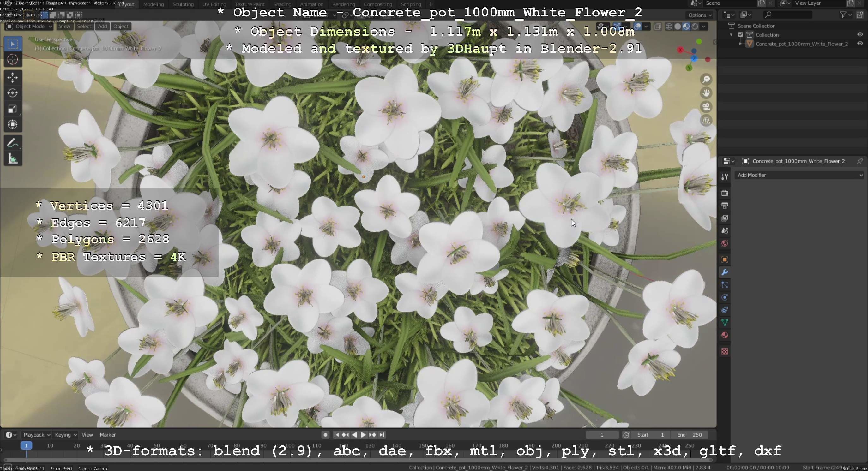Uncheck the Collection exclude checkbox
The height and width of the screenshot is (471, 868).
point(741,35)
